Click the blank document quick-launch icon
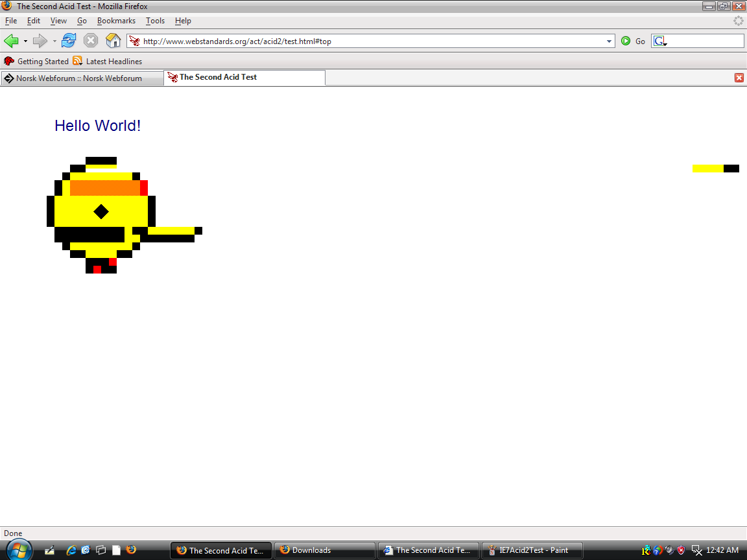Screen dimensions: 747x560 116,550
